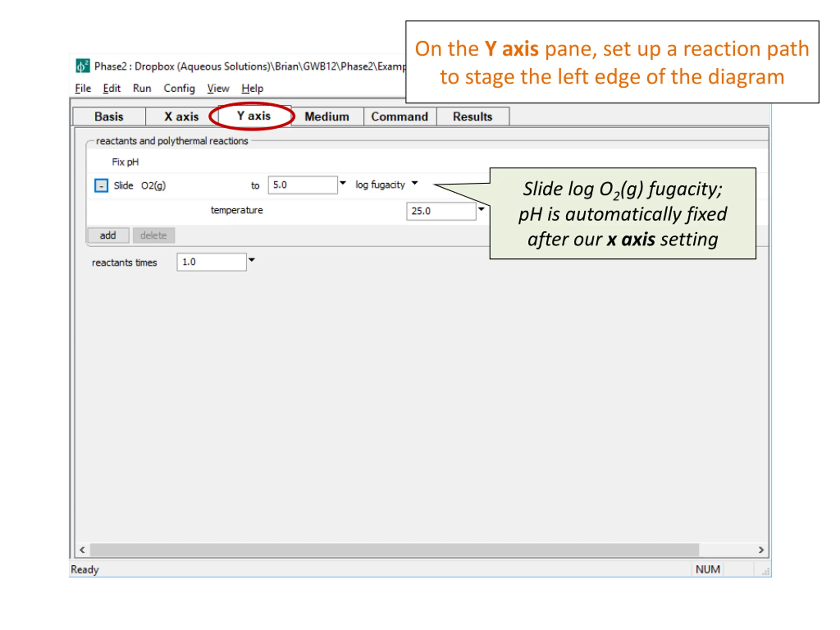Switch to the X axis tab

pos(181,116)
